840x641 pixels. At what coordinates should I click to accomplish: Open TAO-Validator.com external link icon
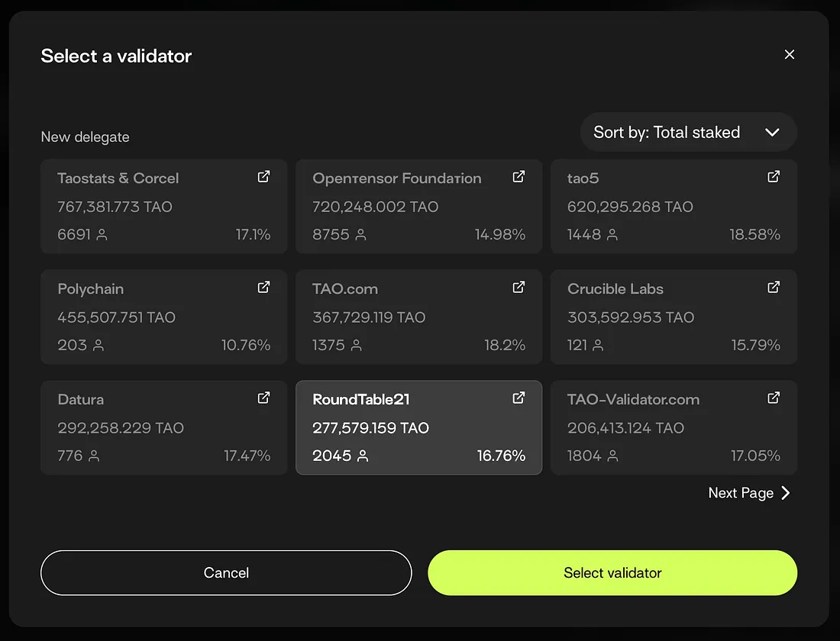pos(774,398)
